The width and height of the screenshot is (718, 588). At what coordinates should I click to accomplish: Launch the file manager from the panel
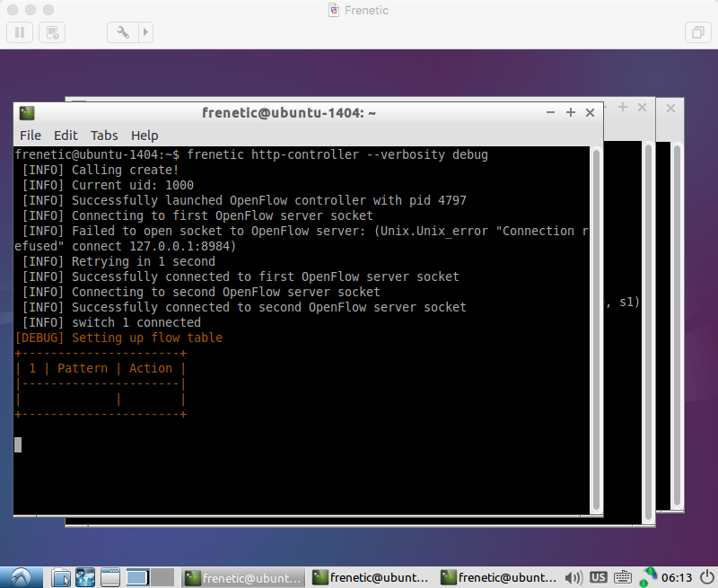pyautogui.click(x=60, y=577)
